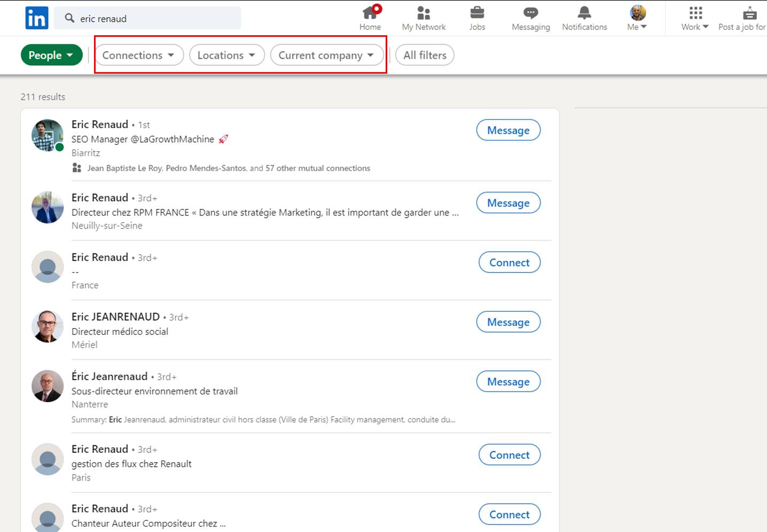The image size is (767, 532).
Task: Click the first Eric Renaud's profile photo
Action: click(47, 136)
